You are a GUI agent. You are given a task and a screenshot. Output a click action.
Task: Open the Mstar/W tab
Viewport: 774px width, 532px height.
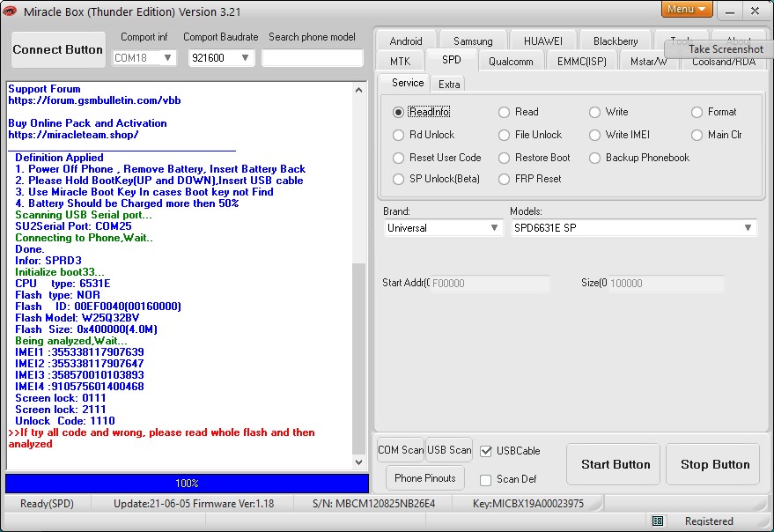(x=649, y=62)
